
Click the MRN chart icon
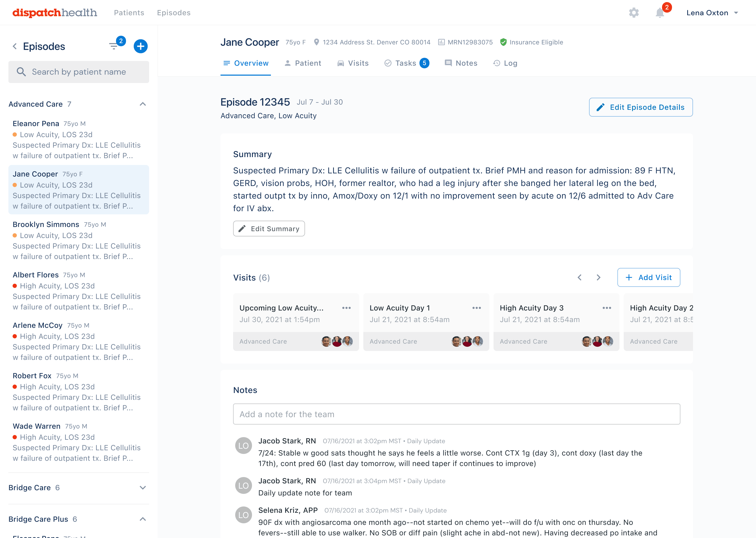coord(441,42)
